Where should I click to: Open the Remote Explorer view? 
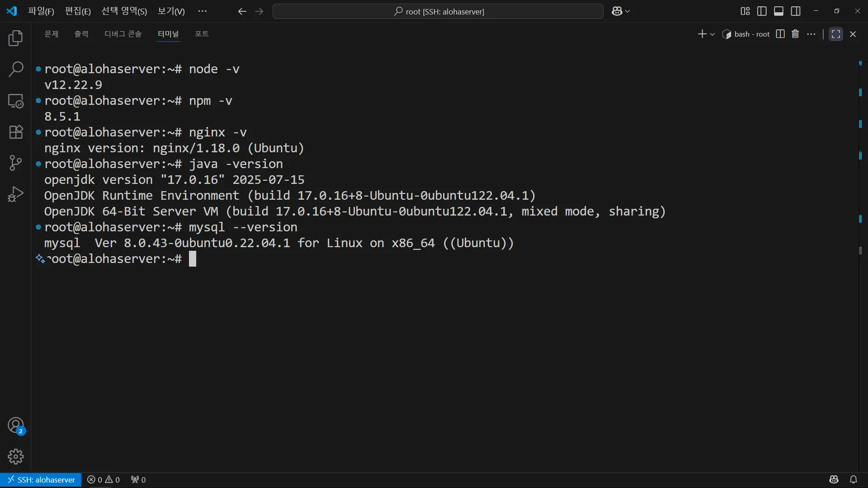16,101
